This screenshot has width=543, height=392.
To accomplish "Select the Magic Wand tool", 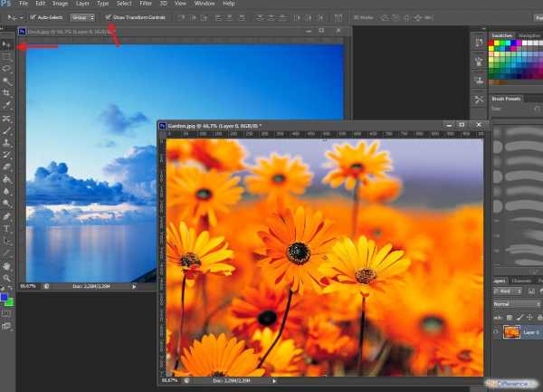I will (x=6, y=81).
